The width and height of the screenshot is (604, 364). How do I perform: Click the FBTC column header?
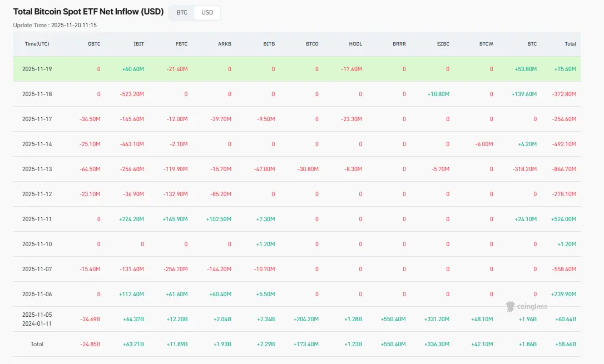tap(182, 44)
